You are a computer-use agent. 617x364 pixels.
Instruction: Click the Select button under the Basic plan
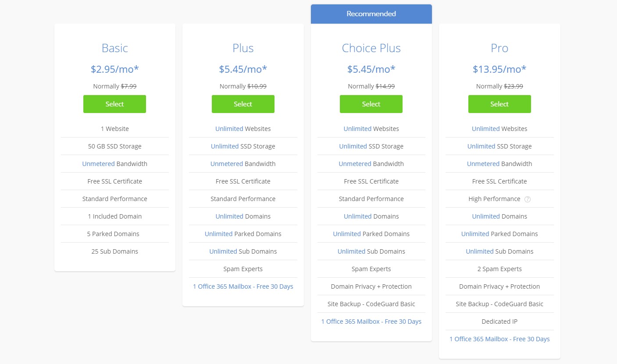114,104
